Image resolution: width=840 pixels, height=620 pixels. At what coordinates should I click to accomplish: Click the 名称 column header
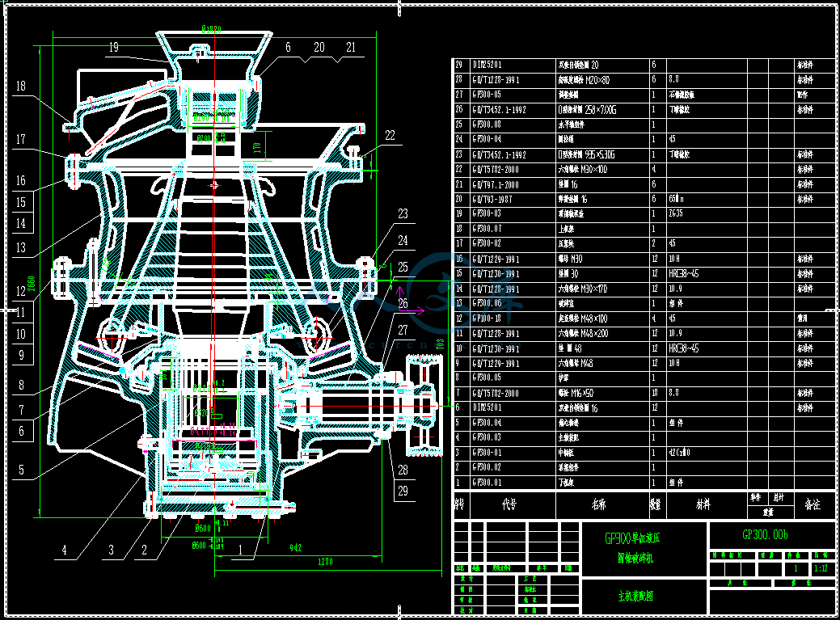tap(598, 504)
